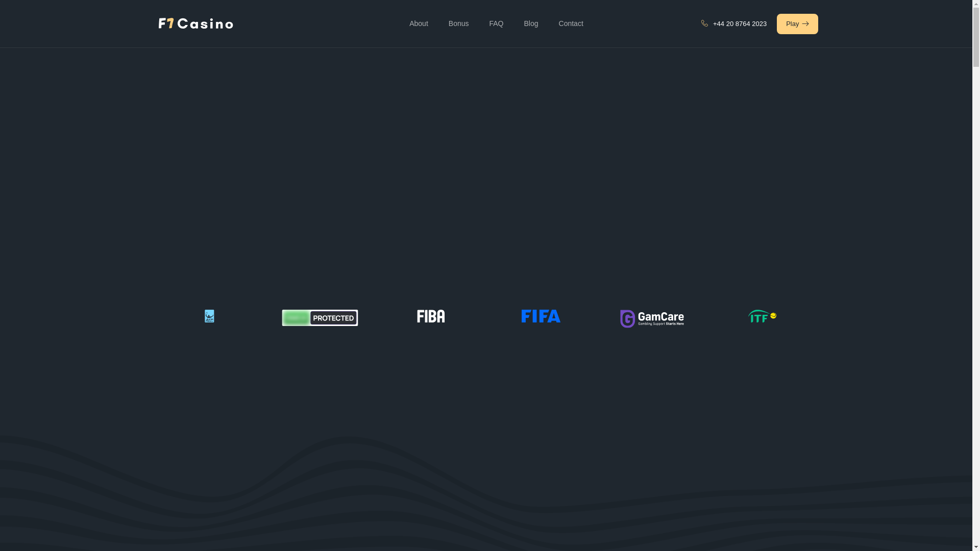The width and height of the screenshot is (980, 551).
Task: Open the About menu item
Action: [x=419, y=23]
